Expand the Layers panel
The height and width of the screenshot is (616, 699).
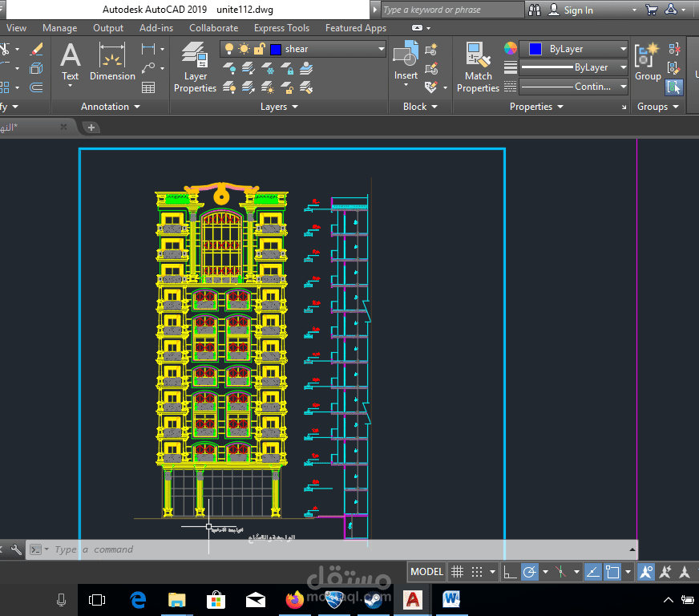point(279,107)
